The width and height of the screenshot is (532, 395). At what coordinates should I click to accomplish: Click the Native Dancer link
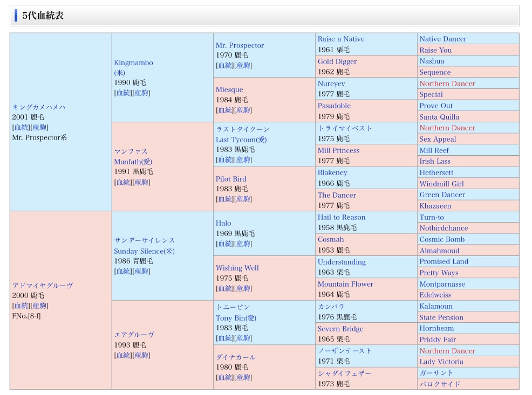click(442, 39)
